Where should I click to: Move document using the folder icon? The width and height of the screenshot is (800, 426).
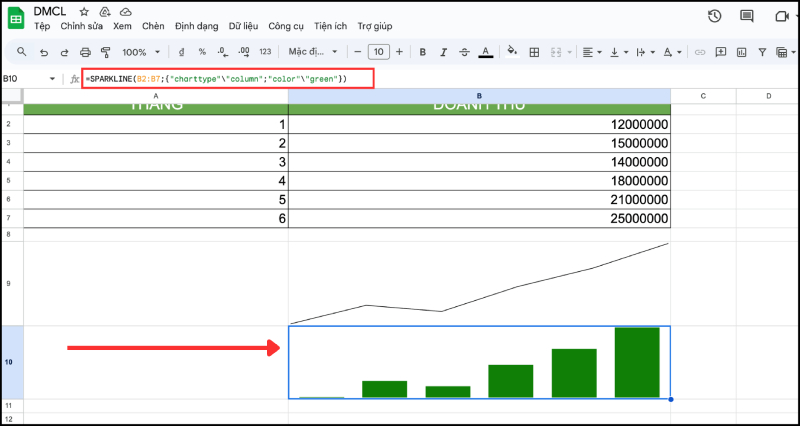pos(105,12)
